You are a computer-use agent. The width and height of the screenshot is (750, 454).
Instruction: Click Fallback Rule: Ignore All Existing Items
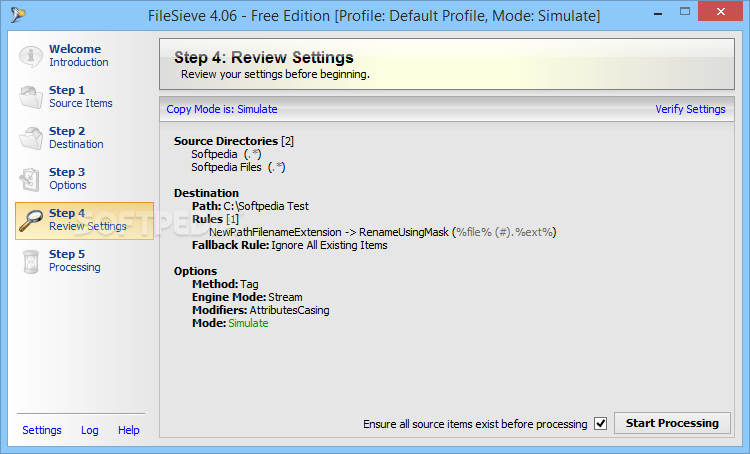coord(290,245)
